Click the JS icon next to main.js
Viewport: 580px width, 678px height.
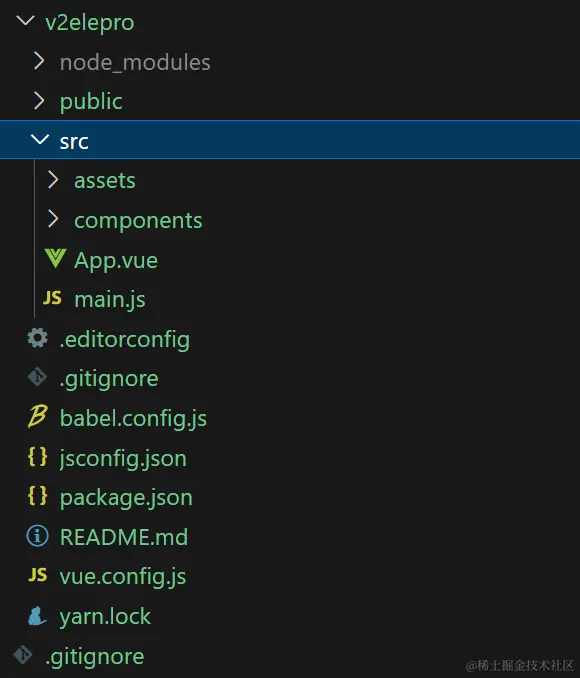tap(52, 298)
